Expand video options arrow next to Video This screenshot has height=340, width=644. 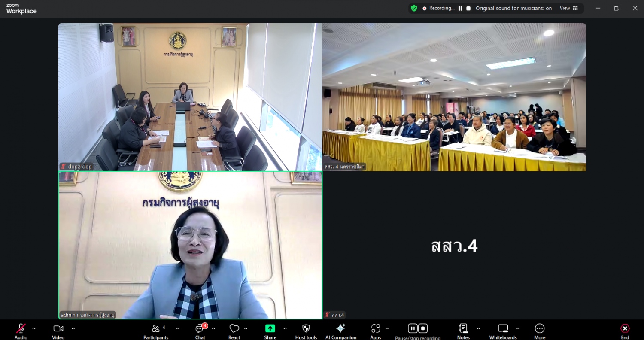(73, 328)
